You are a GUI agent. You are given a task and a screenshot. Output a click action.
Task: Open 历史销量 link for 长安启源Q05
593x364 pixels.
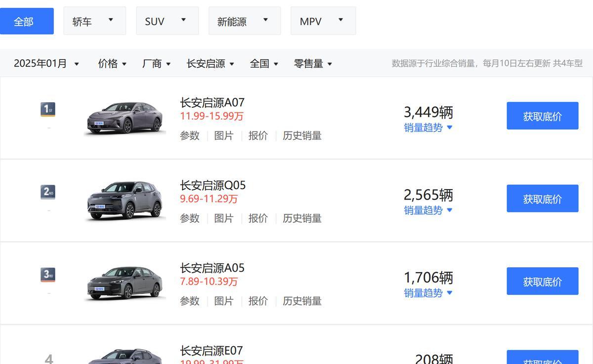point(302,218)
